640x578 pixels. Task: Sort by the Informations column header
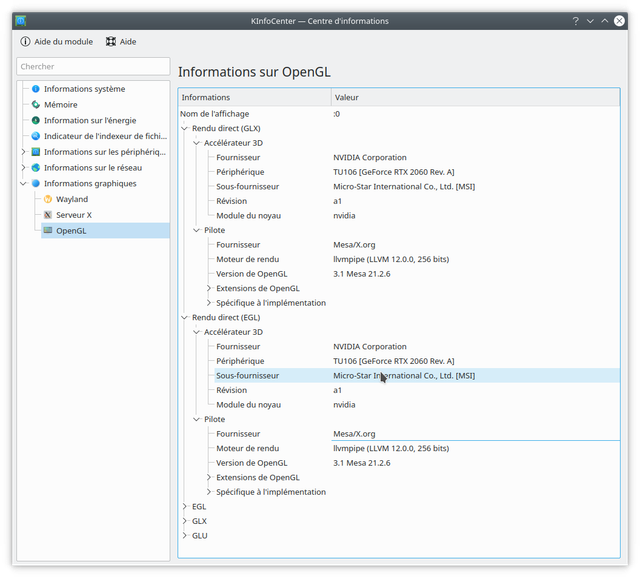click(255, 97)
